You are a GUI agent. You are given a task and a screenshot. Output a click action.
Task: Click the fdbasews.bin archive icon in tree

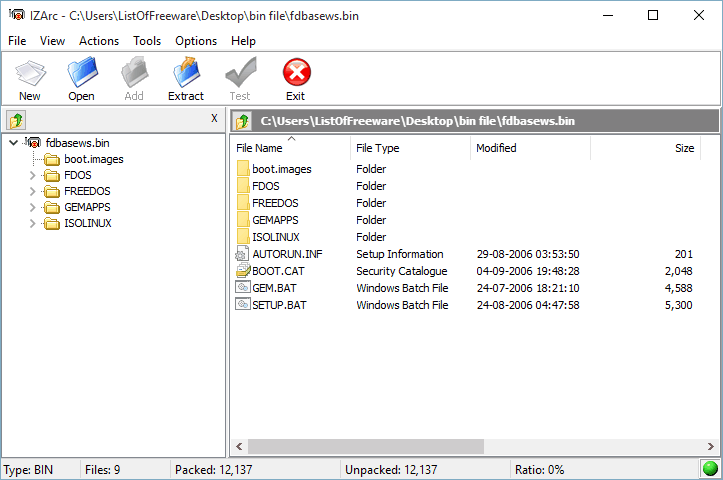[33, 142]
